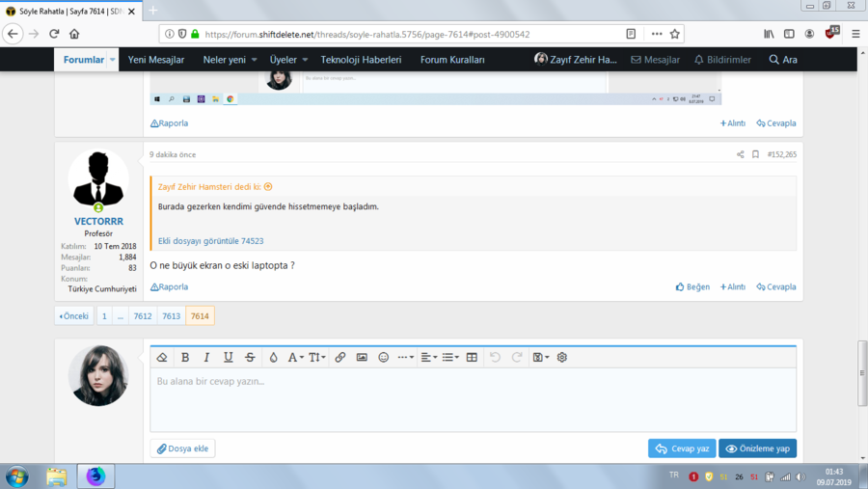Image resolution: width=868 pixels, height=489 pixels.
Task: Toggle bold formatting in editor
Action: (x=185, y=357)
